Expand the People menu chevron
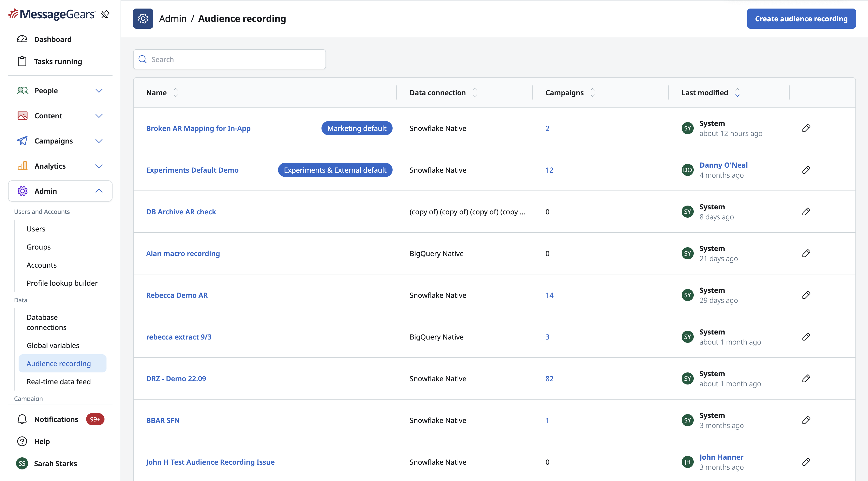This screenshot has width=868, height=481. (x=99, y=91)
